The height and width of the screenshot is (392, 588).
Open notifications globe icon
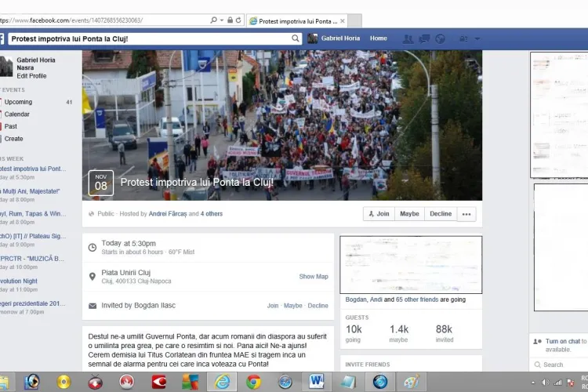[x=441, y=38]
